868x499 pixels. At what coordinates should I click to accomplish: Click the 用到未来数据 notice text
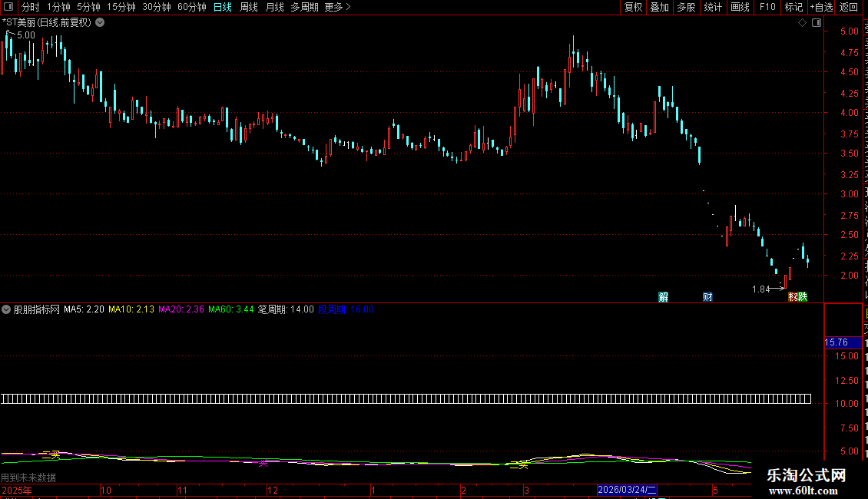coord(28,478)
